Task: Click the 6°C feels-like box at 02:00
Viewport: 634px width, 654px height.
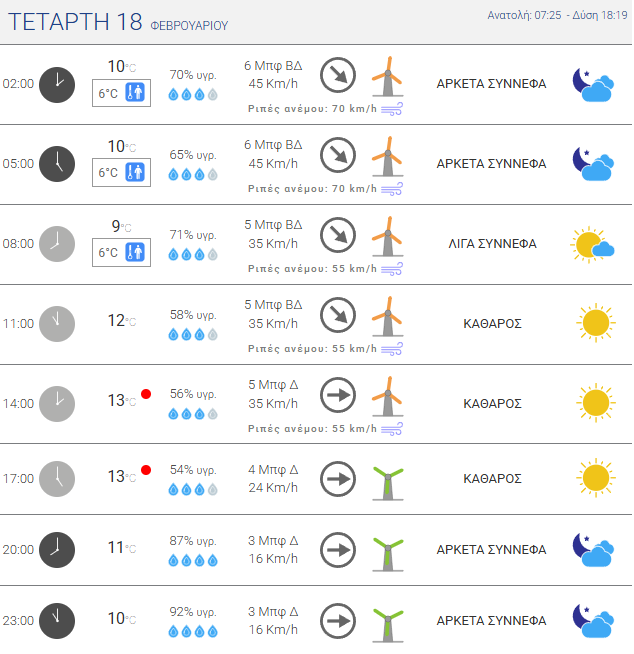Action: click(x=121, y=93)
